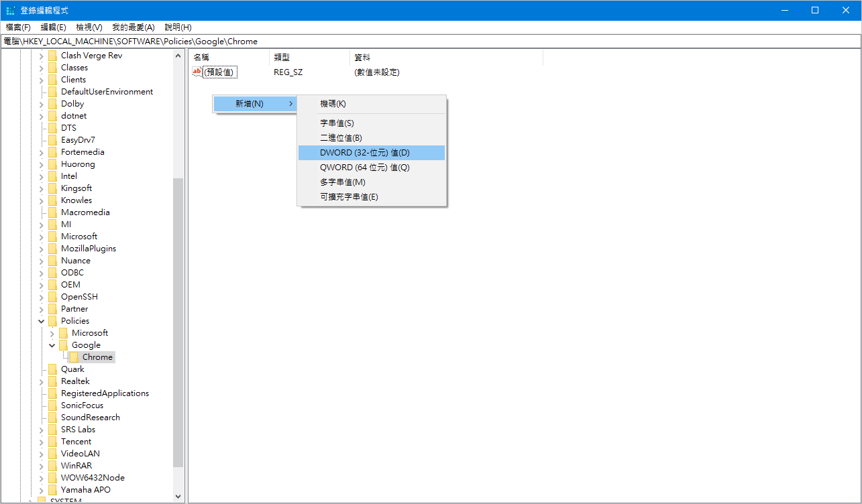Click the DTS folder icon

click(x=52, y=128)
